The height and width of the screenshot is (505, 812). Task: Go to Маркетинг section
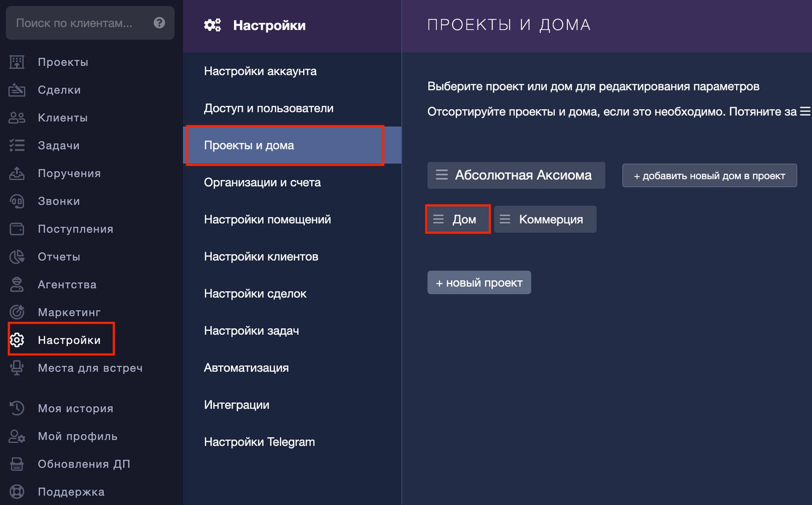coord(69,312)
